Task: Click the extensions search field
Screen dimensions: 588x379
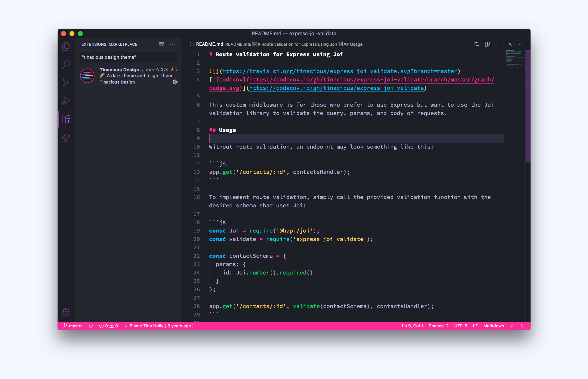Action: tap(128, 57)
